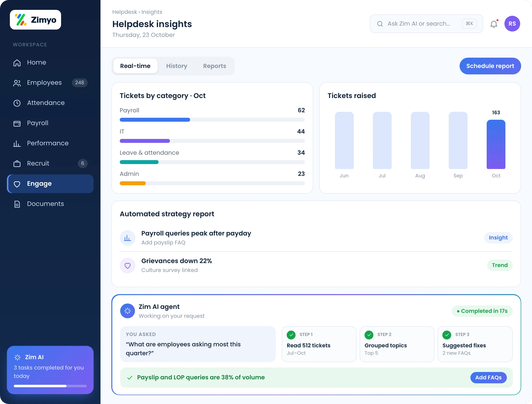Click the payroll queries chart icon
This screenshot has width=532, height=404.
pos(128,238)
